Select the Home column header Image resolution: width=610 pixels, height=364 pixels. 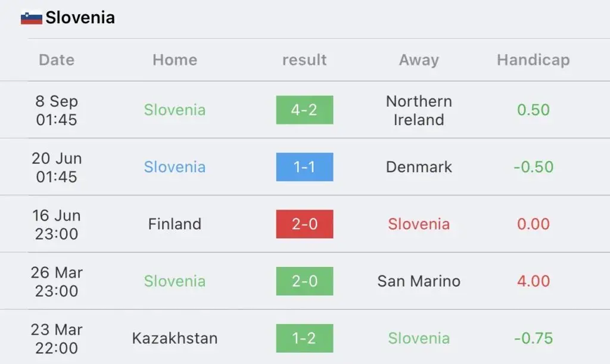pos(175,60)
